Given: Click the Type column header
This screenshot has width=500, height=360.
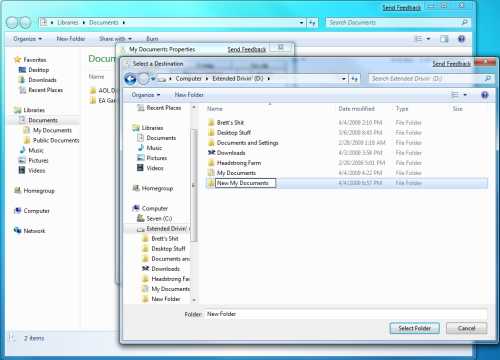Looking at the screenshot, I should click(402, 109).
